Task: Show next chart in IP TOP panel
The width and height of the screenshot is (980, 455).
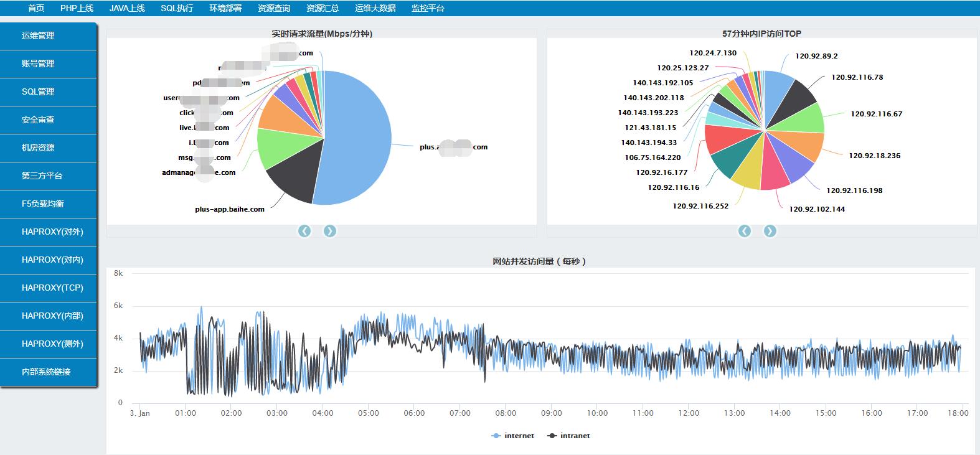Action: click(770, 232)
